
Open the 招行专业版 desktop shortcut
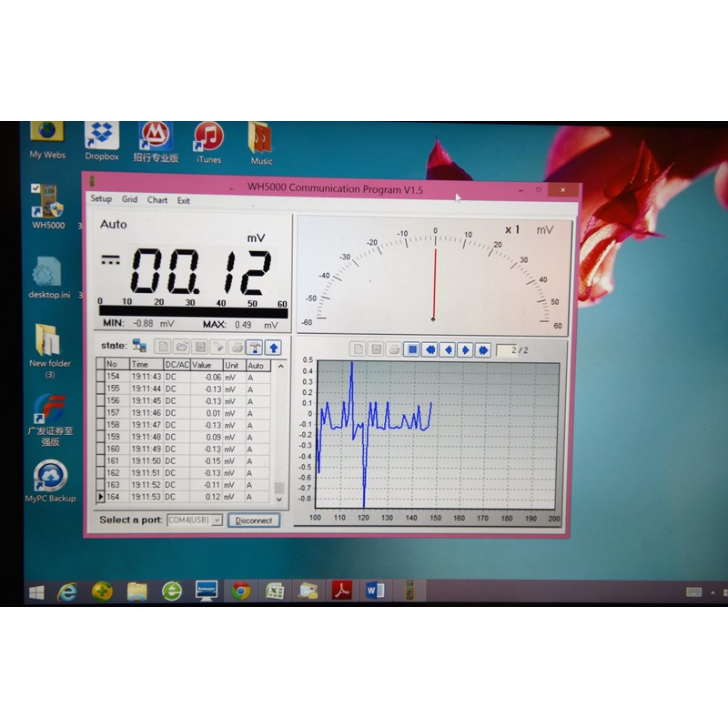[x=156, y=142]
